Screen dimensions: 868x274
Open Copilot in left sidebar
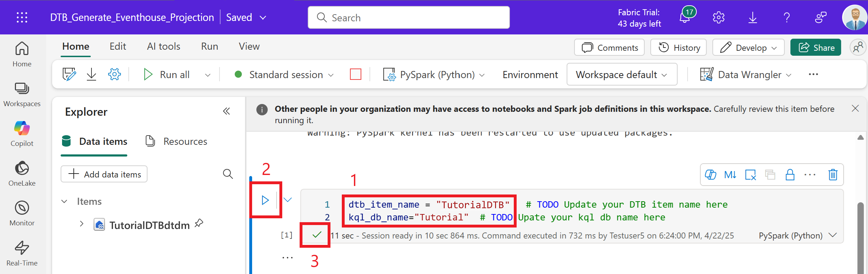coord(22,134)
